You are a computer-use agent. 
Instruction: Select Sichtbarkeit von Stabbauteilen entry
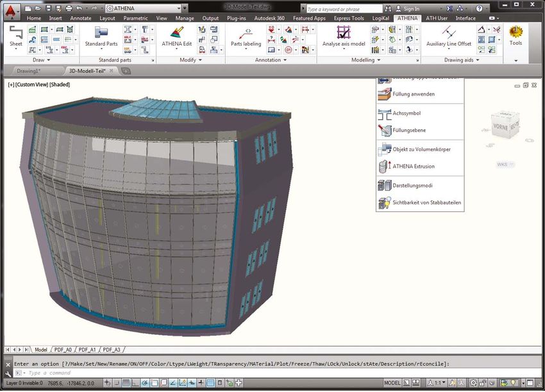point(426,202)
